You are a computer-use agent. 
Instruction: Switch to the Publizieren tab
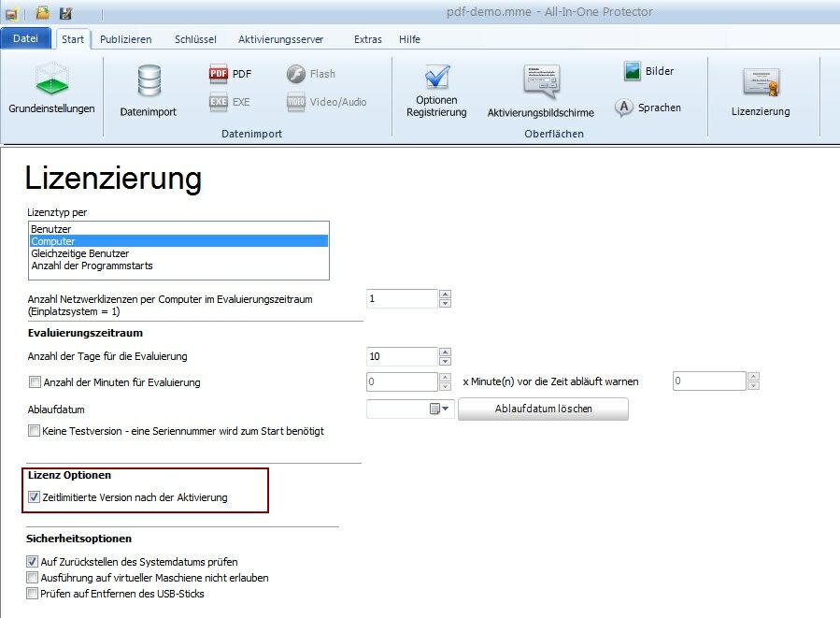[x=126, y=39]
